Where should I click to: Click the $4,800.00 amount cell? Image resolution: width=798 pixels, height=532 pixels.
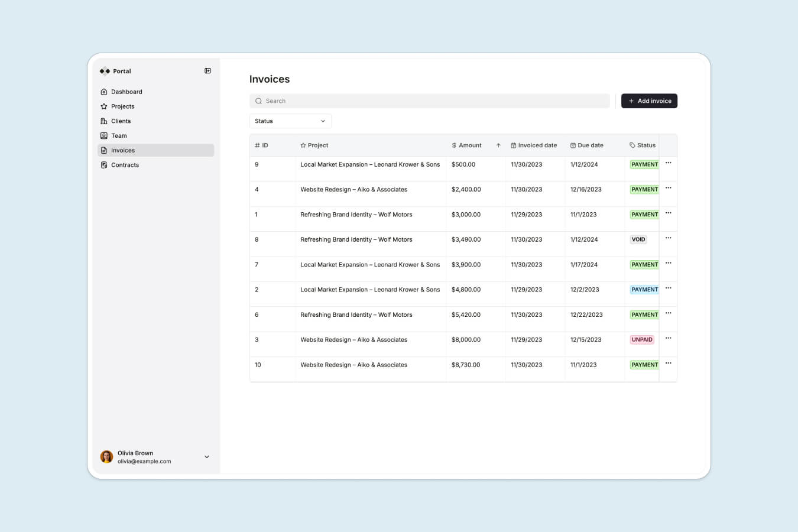[466, 290]
